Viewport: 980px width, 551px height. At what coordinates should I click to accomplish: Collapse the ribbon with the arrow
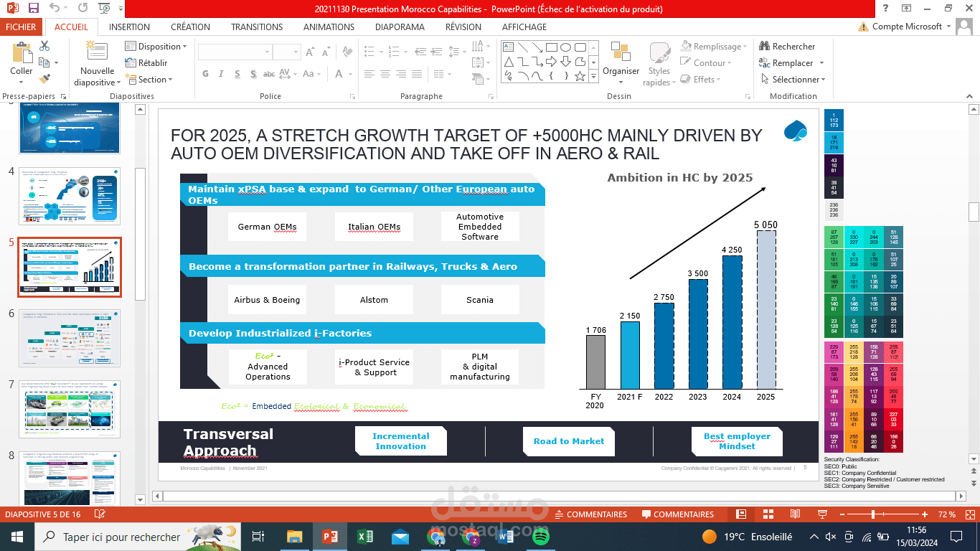[x=968, y=95]
